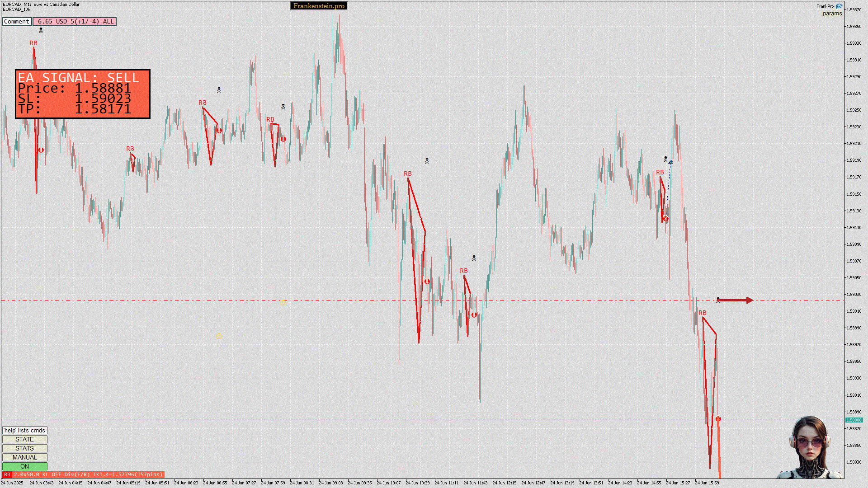Click the EA SIGNAL: SELL red panel
This screenshot has height=488, width=868.
pos(83,94)
